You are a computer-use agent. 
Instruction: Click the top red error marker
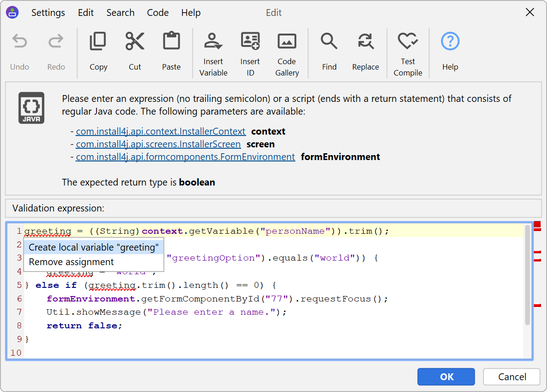(x=537, y=225)
